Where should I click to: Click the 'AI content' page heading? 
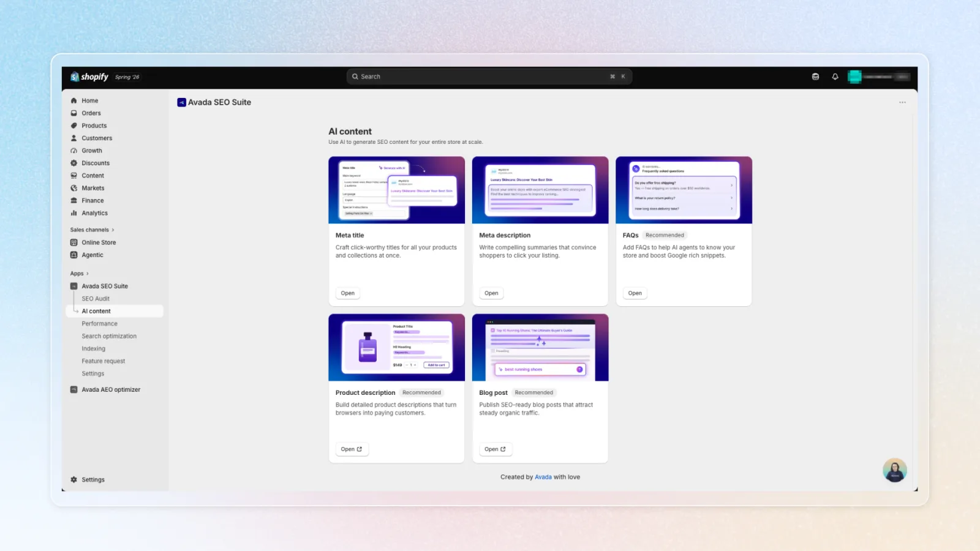350,131
